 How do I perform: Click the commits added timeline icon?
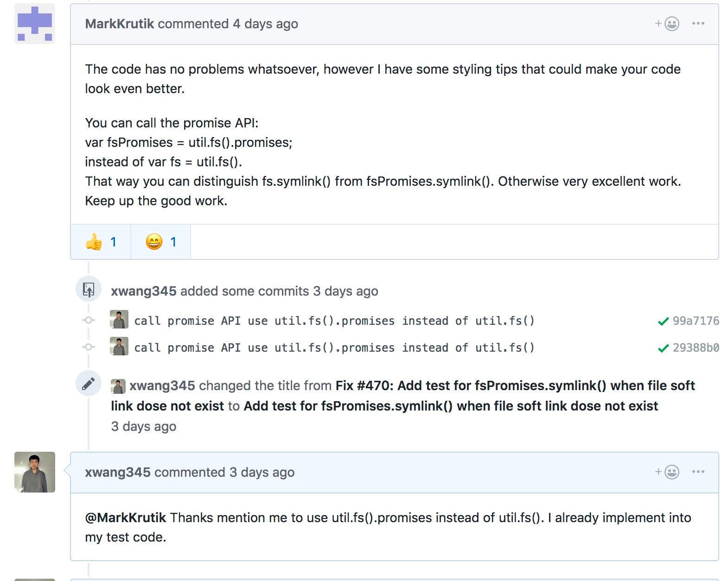coord(89,290)
